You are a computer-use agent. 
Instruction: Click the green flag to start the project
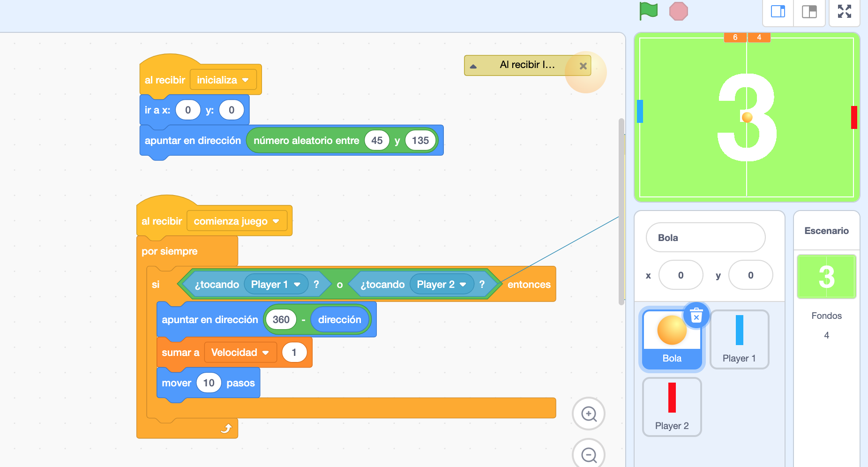point(648,11)
